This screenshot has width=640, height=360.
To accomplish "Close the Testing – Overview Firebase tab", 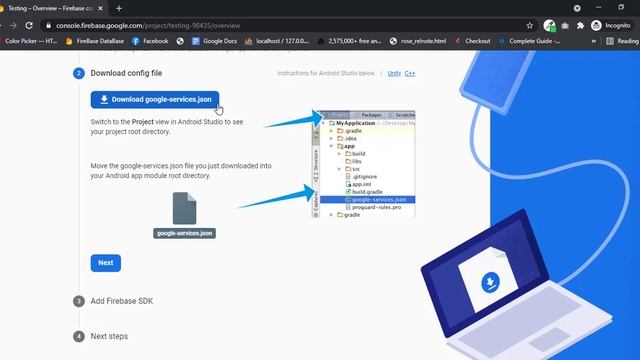I will click(x=101, y=8).
